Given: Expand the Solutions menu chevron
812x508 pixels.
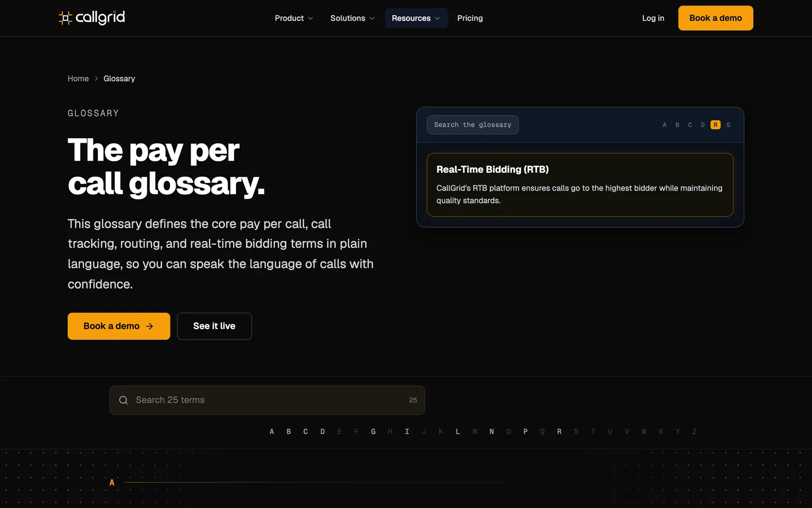Looking at the screenshot, I should pyautogui.click(x=372, y=18).
